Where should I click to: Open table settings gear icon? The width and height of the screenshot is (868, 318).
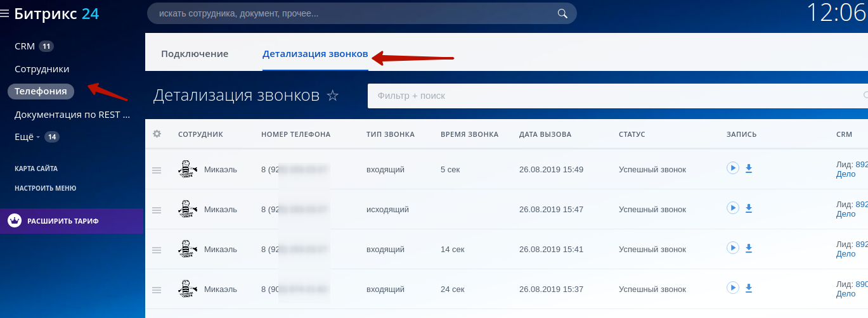[157, 134]
